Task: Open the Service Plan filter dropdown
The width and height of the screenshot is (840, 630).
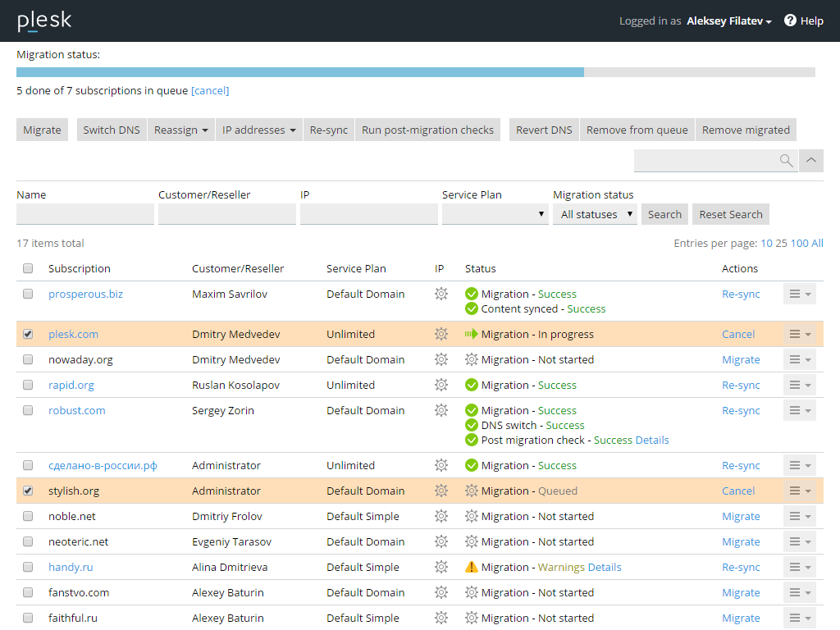Action: coord(495,214)
